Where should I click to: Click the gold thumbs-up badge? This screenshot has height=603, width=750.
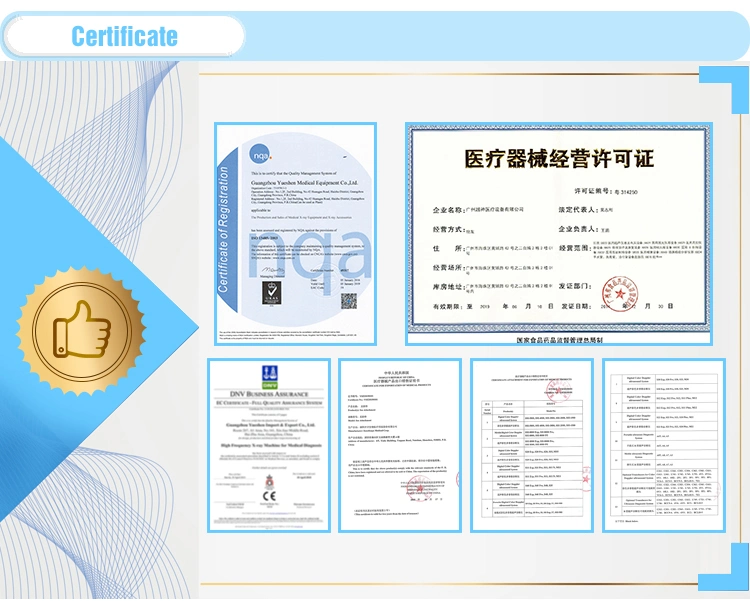coord(81,330)
